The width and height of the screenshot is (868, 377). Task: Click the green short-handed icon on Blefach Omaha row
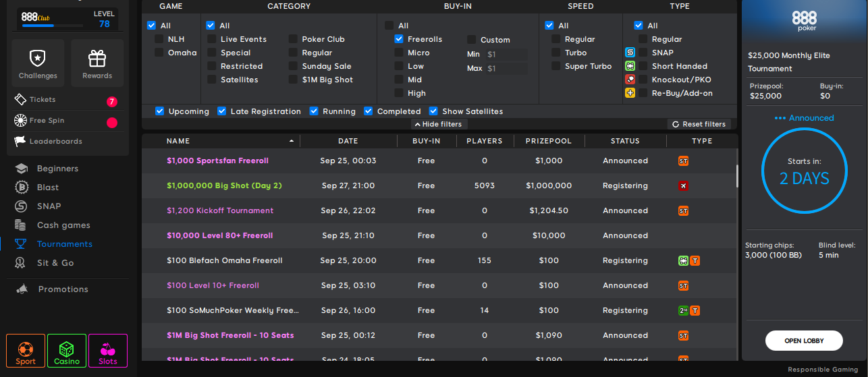pos(683,261)
